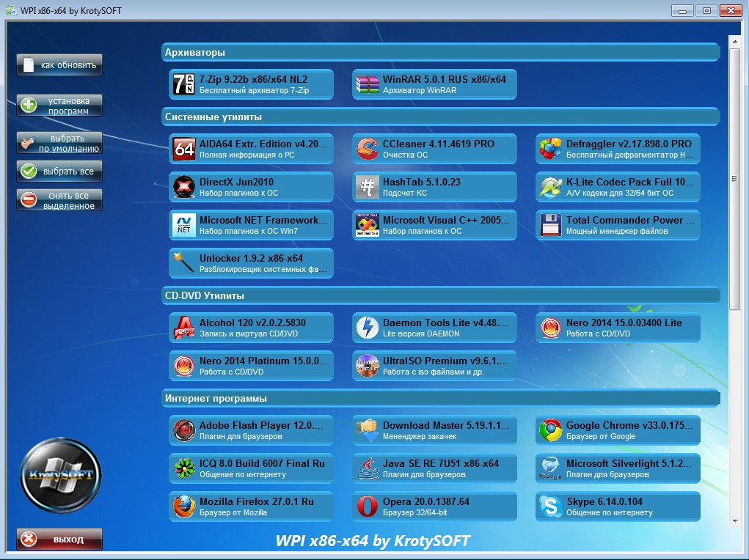
Task: Click the CCleaner icon
Action: [368, 149]
